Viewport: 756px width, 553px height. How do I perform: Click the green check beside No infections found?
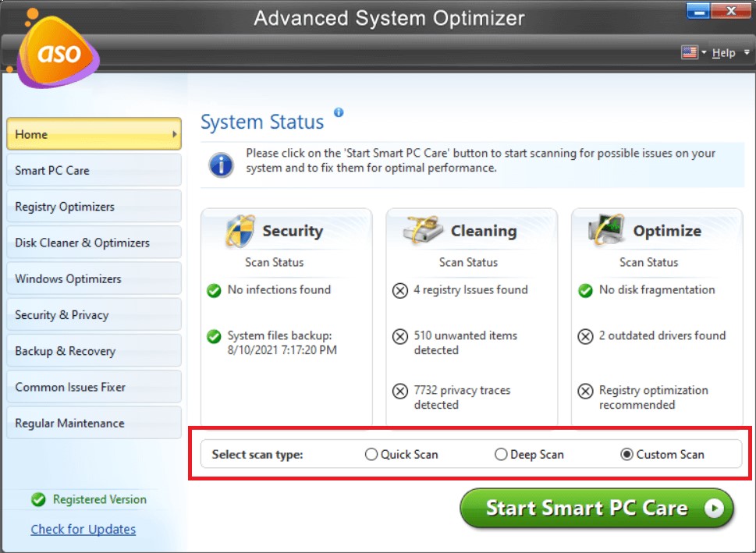tap(214, 291)
